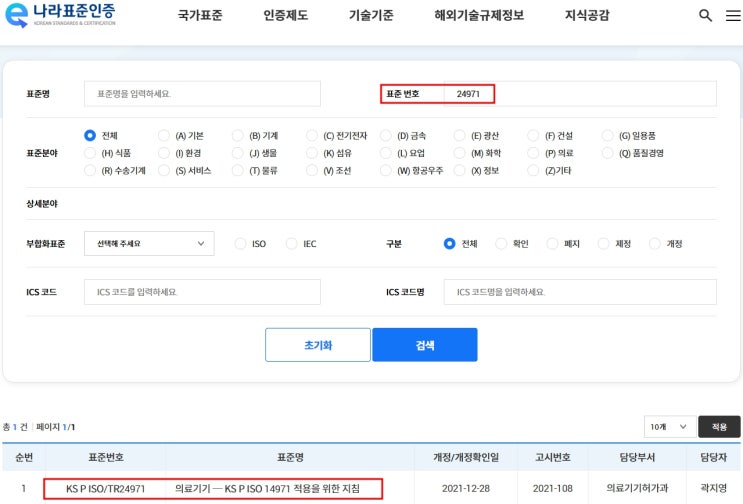Image resolution: width=743 pixels, height=504 pixels.
Task: Select the (A) 기본 radio button
Action: coord(164,135)
